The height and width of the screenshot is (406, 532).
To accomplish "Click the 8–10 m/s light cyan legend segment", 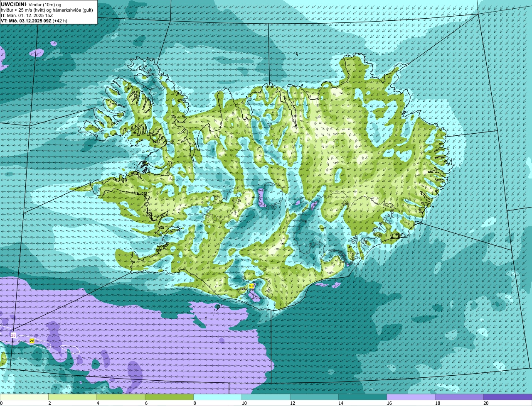I will [218, 397].
